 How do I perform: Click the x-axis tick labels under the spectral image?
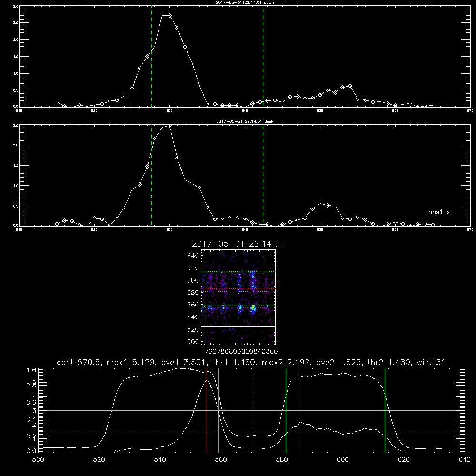point(241,352)
